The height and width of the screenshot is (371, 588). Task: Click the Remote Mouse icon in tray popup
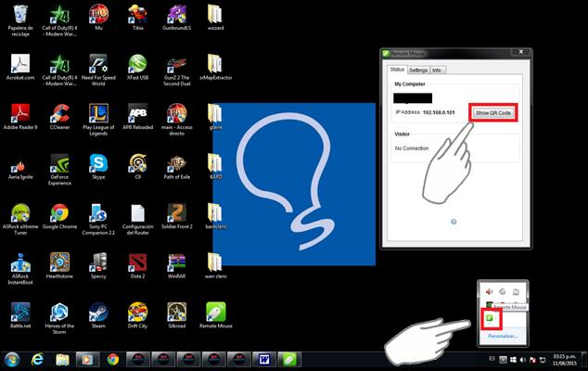pos(490,318)
